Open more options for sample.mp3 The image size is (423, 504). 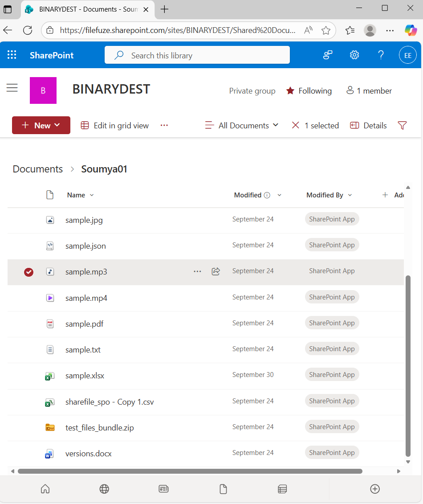click(197, 271)
